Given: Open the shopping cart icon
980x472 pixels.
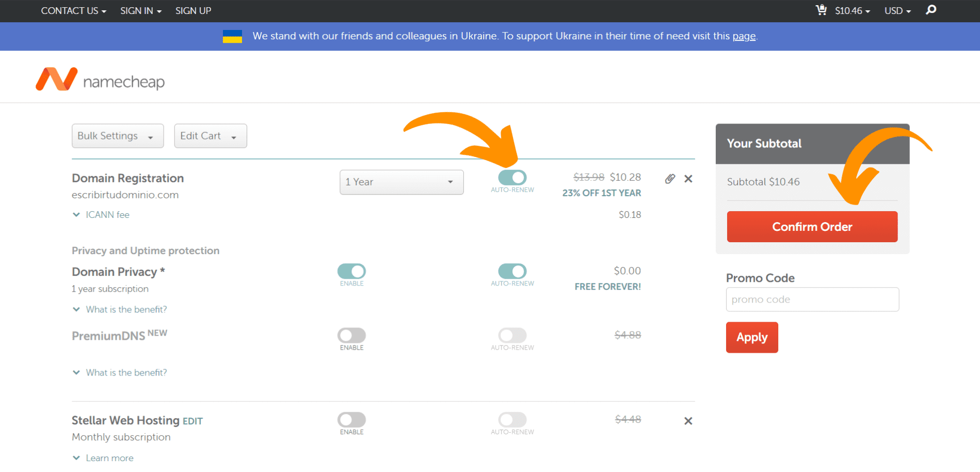Looking at the screenshot, I should [821, 10].
